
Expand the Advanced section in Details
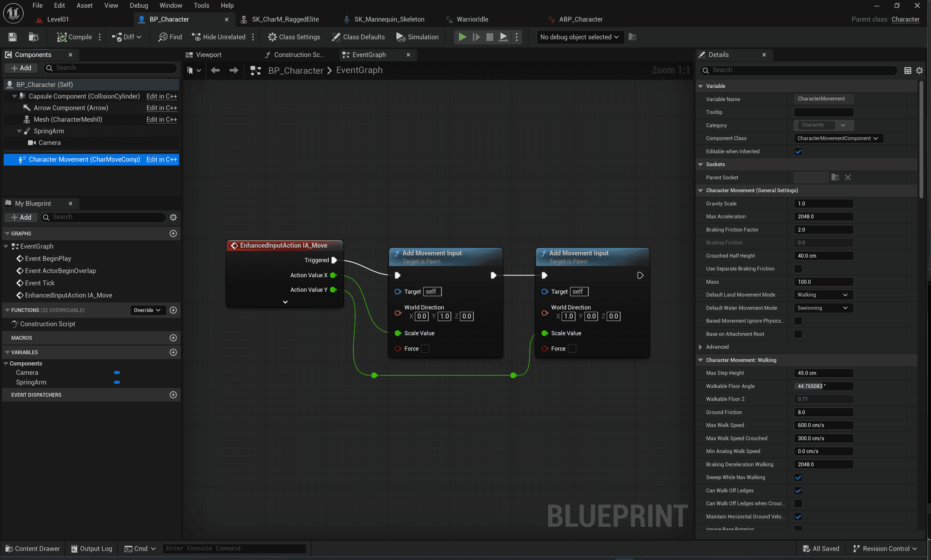[x=701, y=347]
